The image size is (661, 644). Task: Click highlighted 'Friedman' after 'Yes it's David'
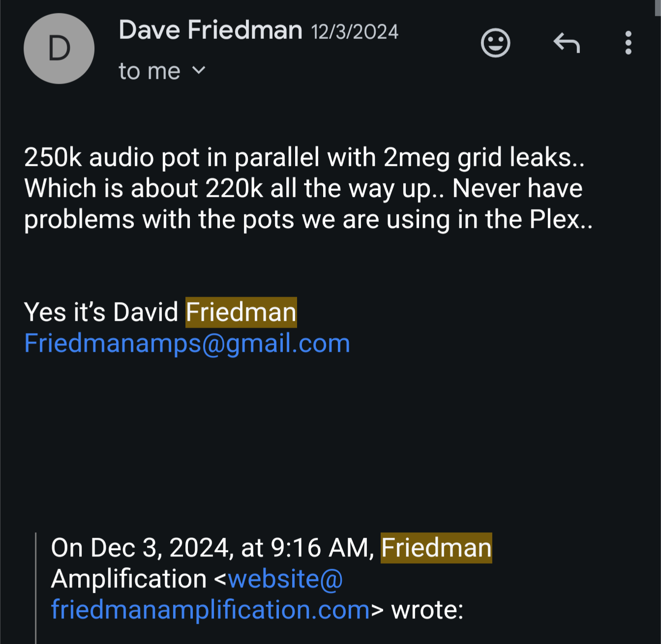241,312
